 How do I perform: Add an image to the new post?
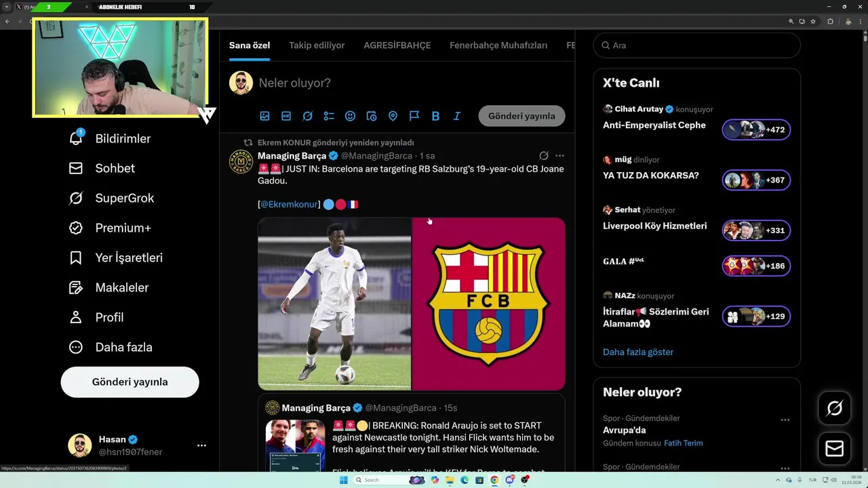pyautogui.click(x=264, y=116)
